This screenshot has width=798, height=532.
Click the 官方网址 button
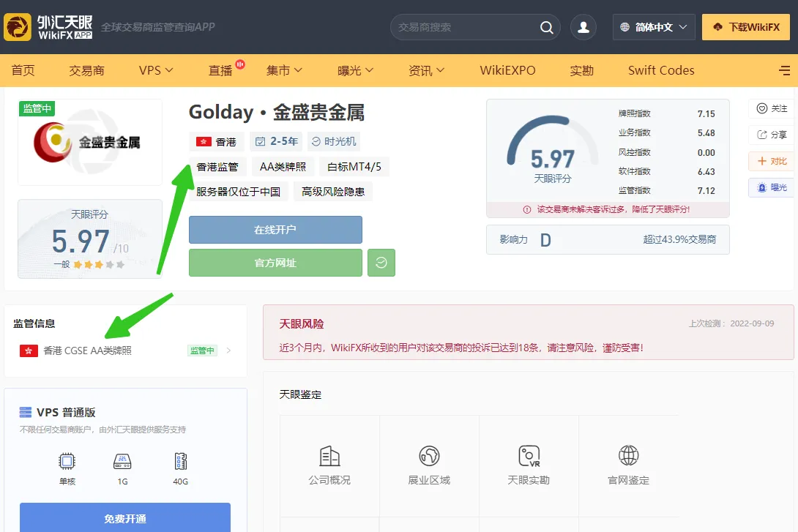[275, 263]
